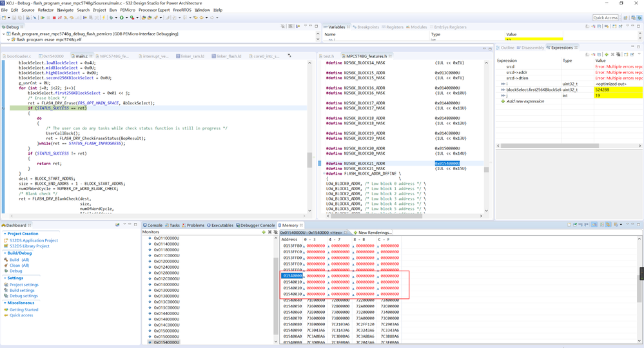Click the yellow Flash from file lightning icon

tap(104, 17)
